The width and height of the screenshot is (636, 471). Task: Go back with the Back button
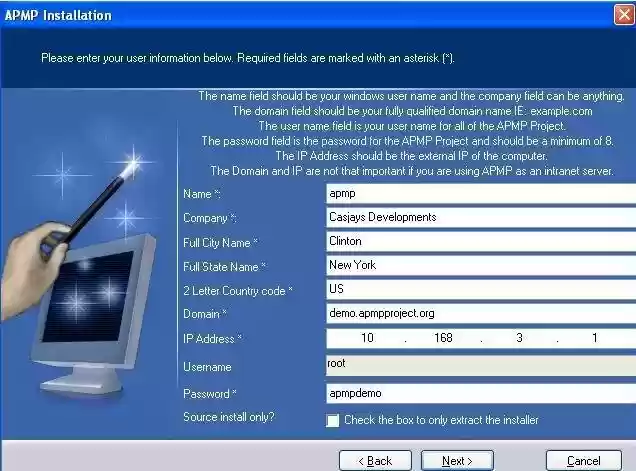click(376, 461)
